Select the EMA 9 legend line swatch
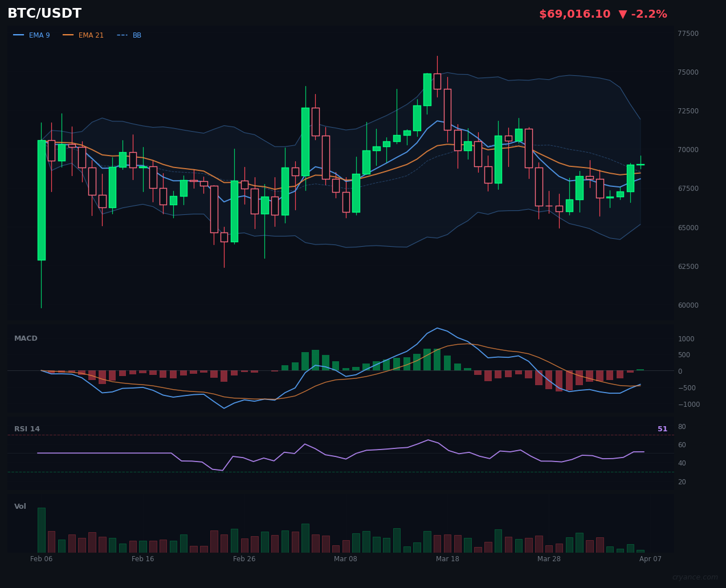Screen dimensions: 726x588 (19, 35)
